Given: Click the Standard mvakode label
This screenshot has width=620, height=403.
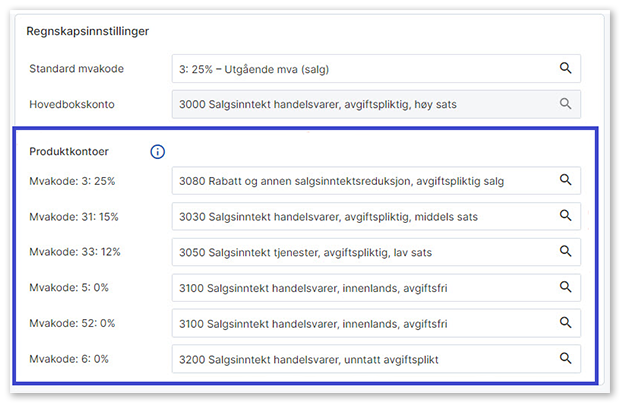Looking at the screenshot, I should click(x=77, y=68).
